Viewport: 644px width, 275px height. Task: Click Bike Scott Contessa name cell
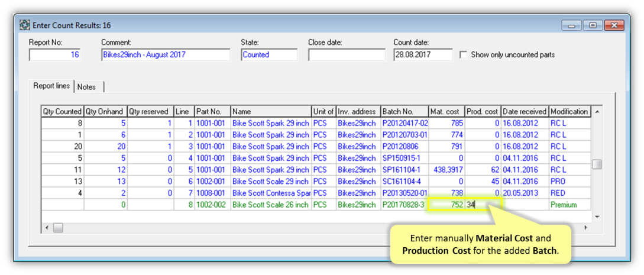(x=271, y=193)
